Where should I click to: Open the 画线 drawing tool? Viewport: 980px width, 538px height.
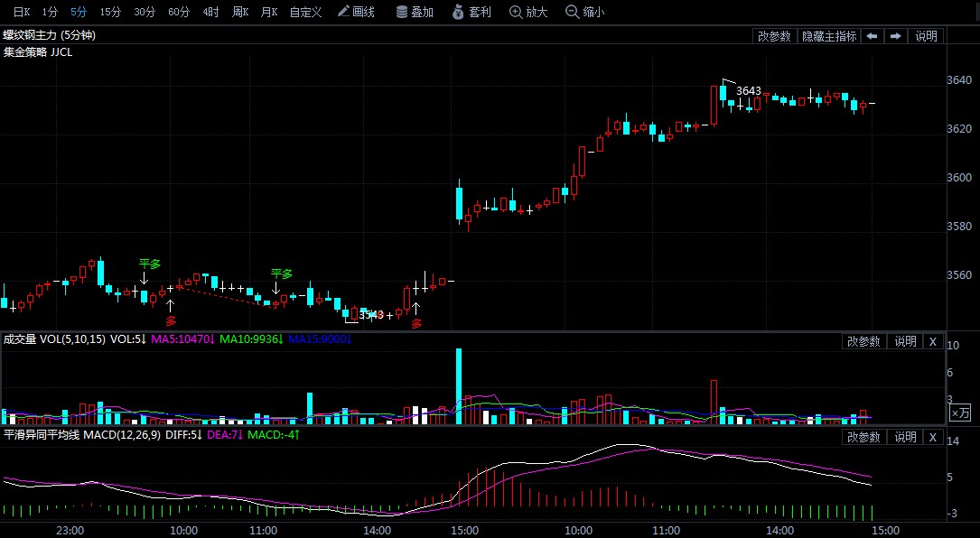[356, 12]
